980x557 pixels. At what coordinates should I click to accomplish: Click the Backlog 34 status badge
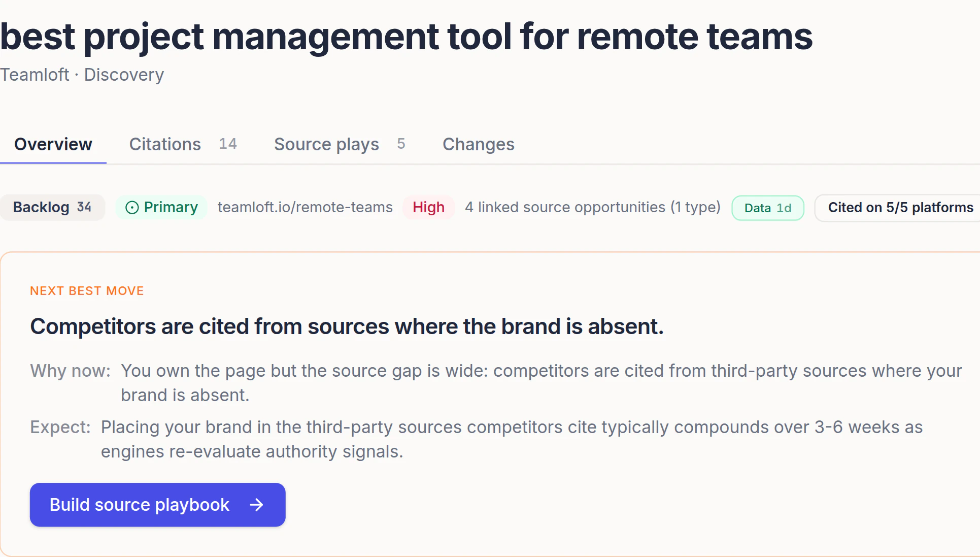coord(52,207)
